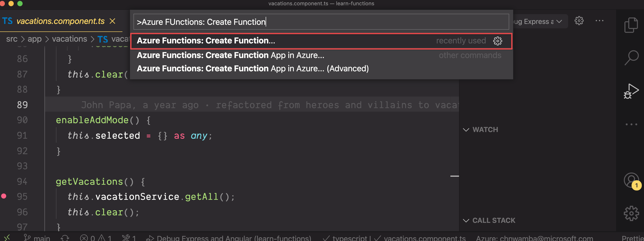644x241 pixels.
Task: Open the Explorer files icon in activity bar
Action: pos(631,25)
